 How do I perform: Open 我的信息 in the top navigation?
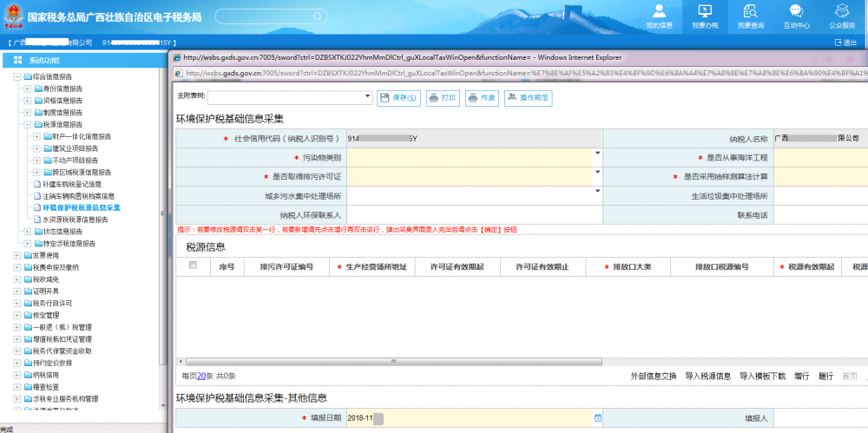(x=659, y=16)
